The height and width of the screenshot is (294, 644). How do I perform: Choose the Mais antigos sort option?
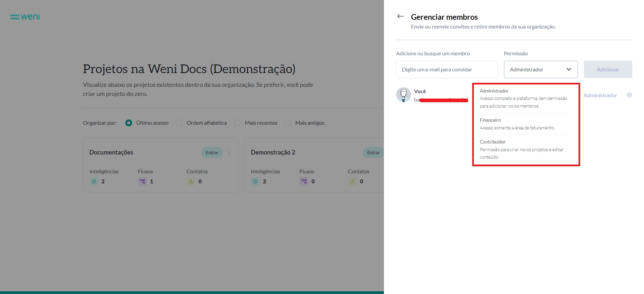(x=288, y=123)
